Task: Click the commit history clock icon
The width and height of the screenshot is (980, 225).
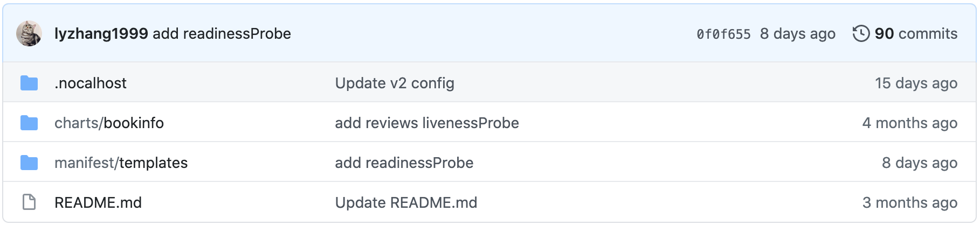Action: pyautogui.click(x=861, y=33)
